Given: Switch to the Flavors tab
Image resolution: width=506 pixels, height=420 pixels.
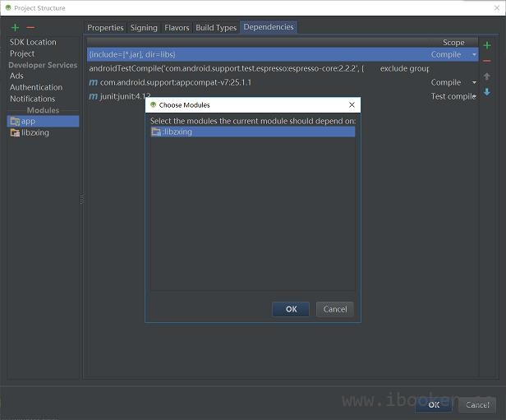Looking at the screenshot, I should point(177,28).
